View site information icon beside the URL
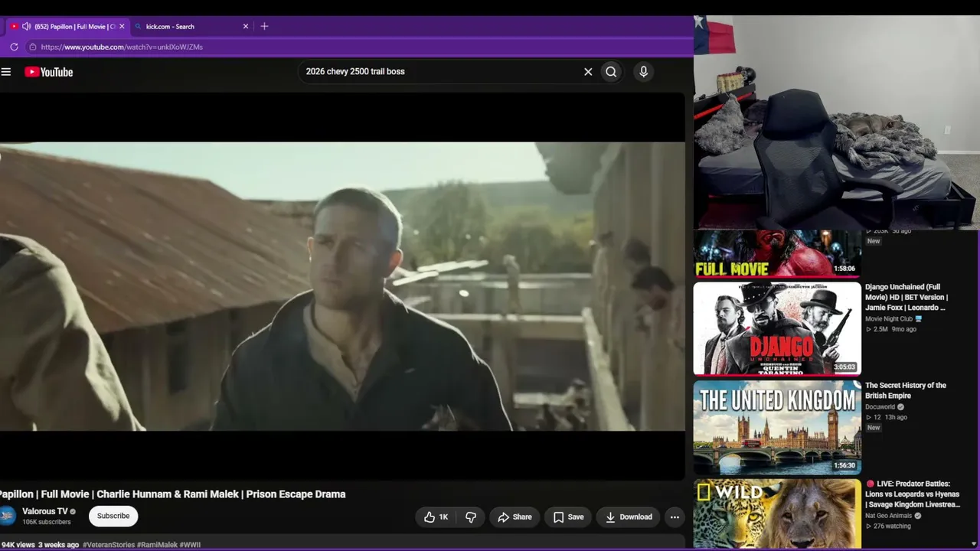The height and width of the screenshot is (551, 980). (x=32, y=47)
